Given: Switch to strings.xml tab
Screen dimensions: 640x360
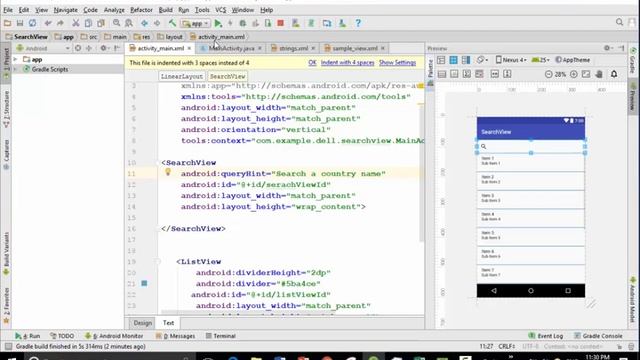Looking at the screenshot, I should click(293, 48).
